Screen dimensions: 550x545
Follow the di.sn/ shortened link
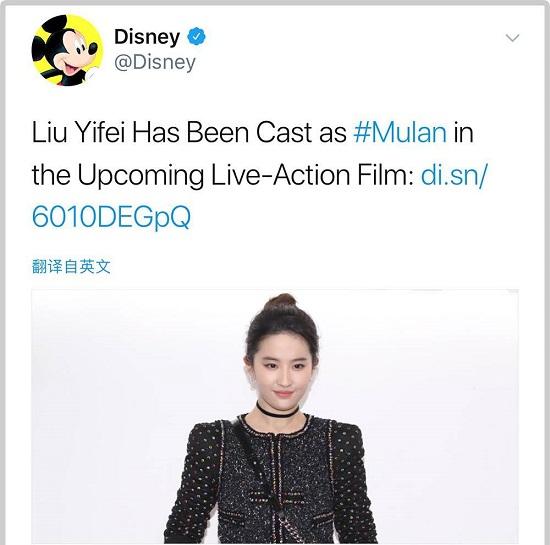click(454, 175)
